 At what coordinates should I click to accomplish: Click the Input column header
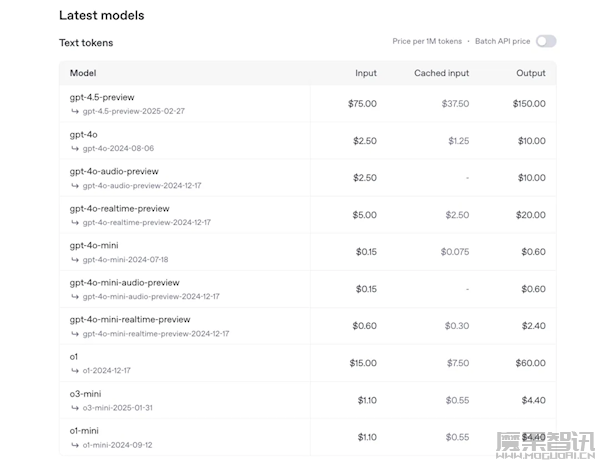pos(366,73)
